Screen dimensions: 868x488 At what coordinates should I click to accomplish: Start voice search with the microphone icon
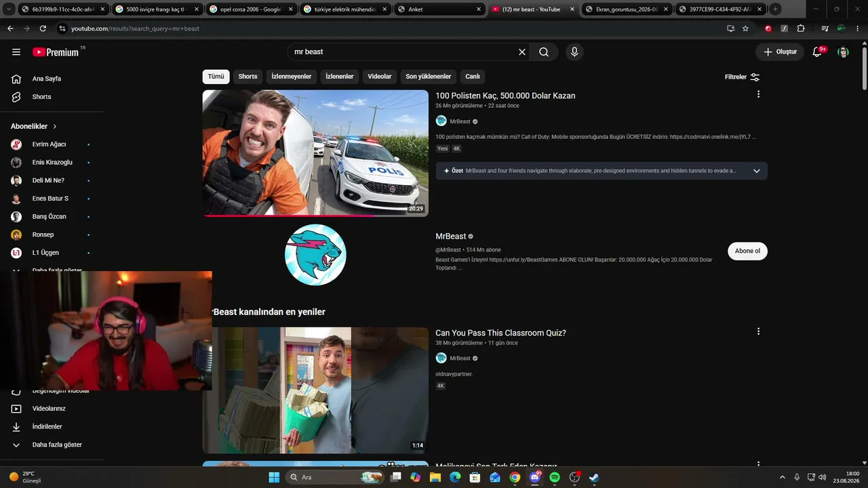pos(574,52)
